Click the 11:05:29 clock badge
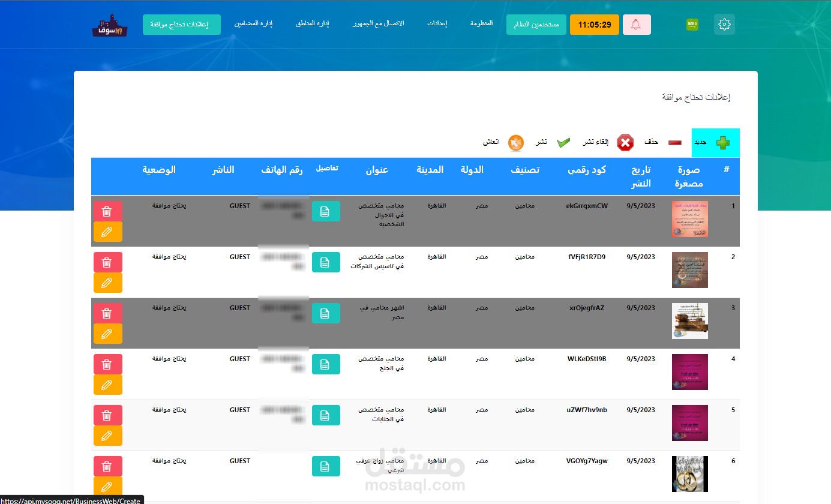The width and height of the screenshot is (831, 504). (594, 25)
